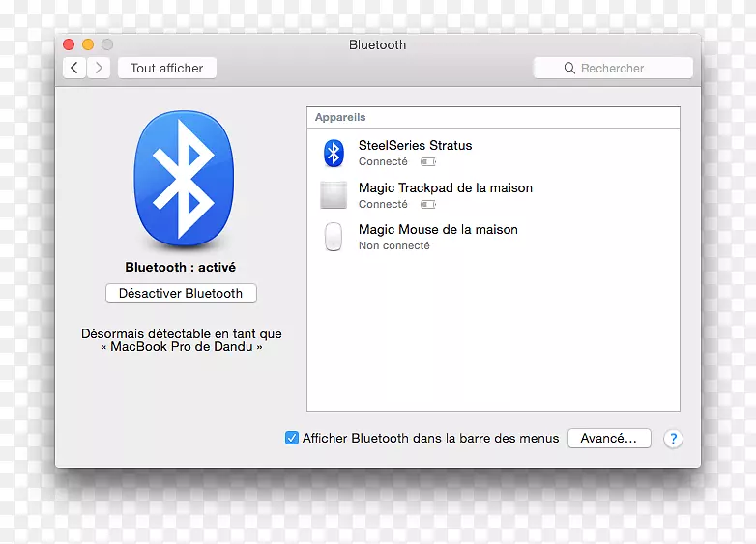Click the Appareils list header
The height and width of the screenshot is (544, 756).
[493, 117]
